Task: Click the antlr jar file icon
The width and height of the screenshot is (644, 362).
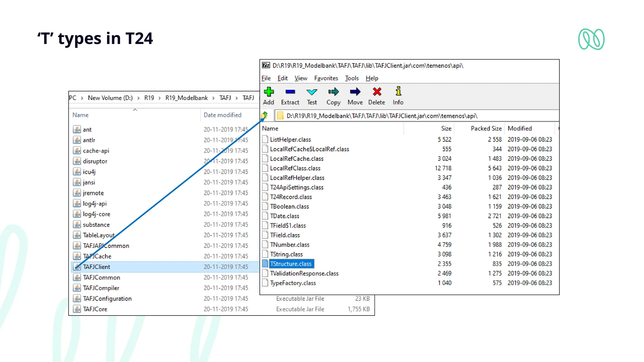Action: [77, 140]
